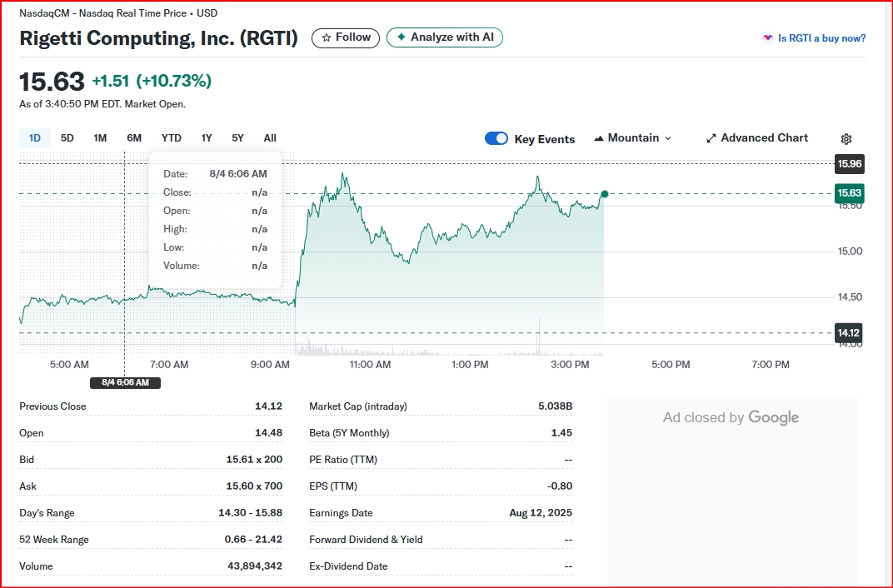Show the 5Y chart range
Image resolution: width=893 pixels, height=588 pixels.
tap(237, 137)
